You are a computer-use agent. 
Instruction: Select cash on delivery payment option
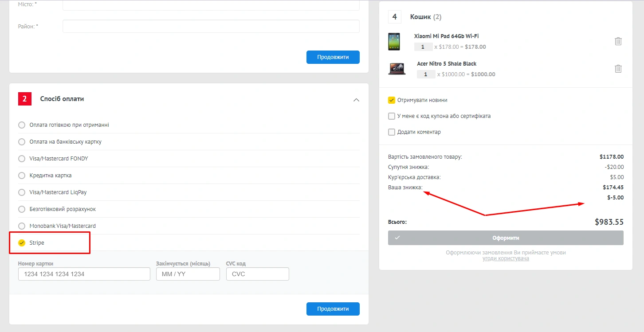point(22,125)
